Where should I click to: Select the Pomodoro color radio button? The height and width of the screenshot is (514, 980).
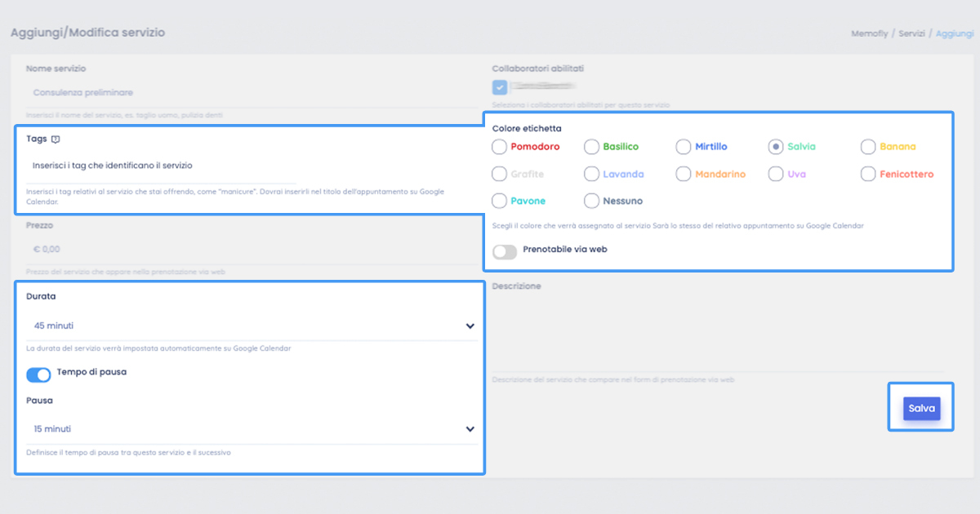499,147
